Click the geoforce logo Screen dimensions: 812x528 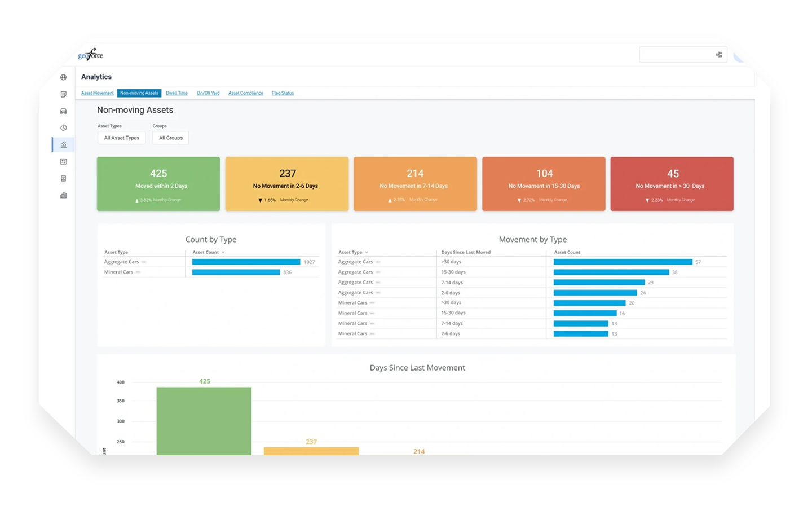click(x=91, y=55)
